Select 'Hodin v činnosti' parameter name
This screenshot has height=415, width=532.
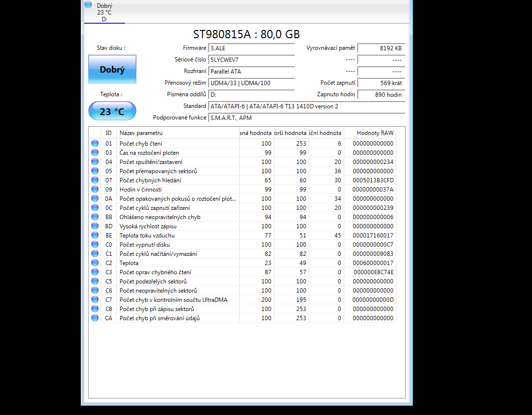coord(140,189)
